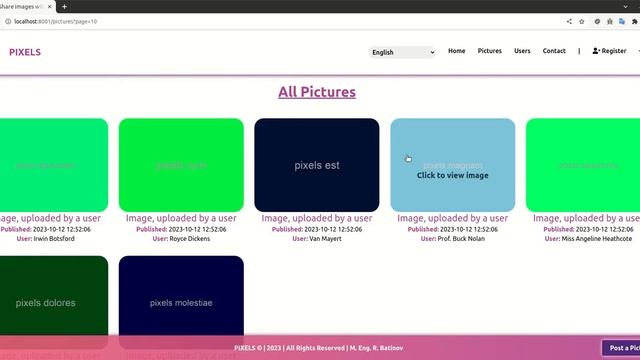Open the English language dropdown
640x360 pixels.
tap(402, 52)
